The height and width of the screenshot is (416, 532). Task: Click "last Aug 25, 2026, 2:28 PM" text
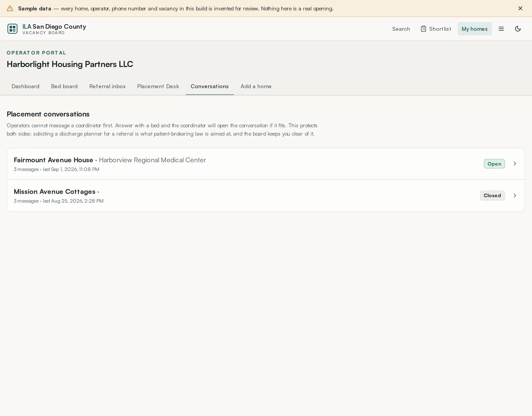[x=73, y=201]
